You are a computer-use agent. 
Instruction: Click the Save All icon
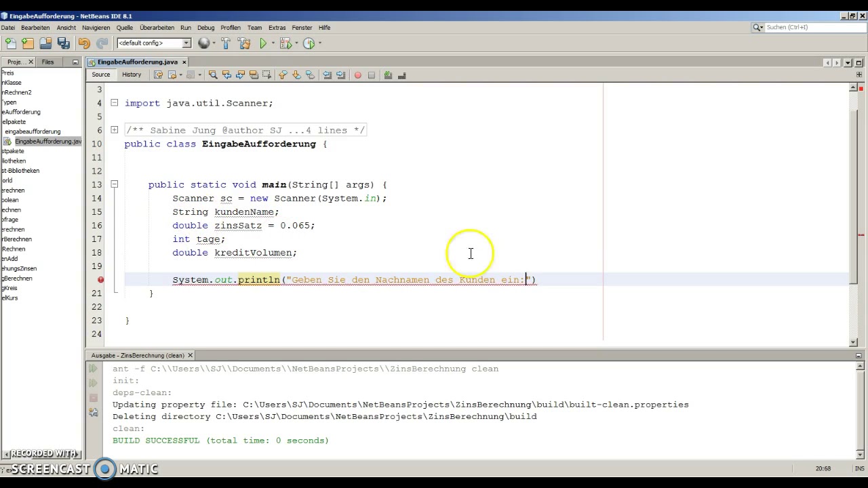(x=64, y=43)
